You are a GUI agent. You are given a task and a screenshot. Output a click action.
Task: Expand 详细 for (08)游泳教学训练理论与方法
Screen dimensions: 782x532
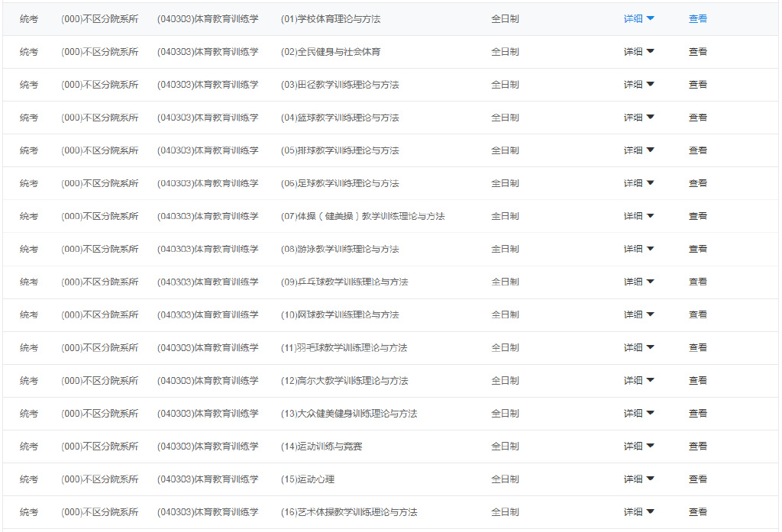[x=639, y=250]
